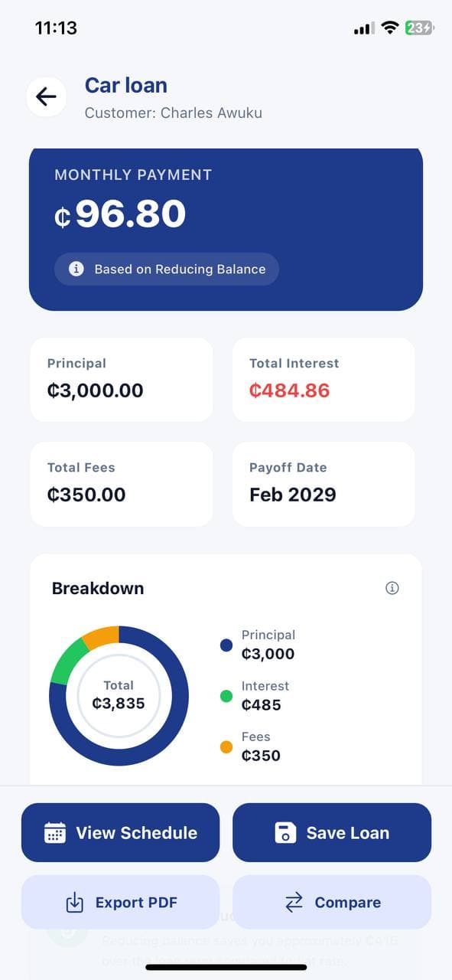Tap the battery indicator showing 23%

419,28
